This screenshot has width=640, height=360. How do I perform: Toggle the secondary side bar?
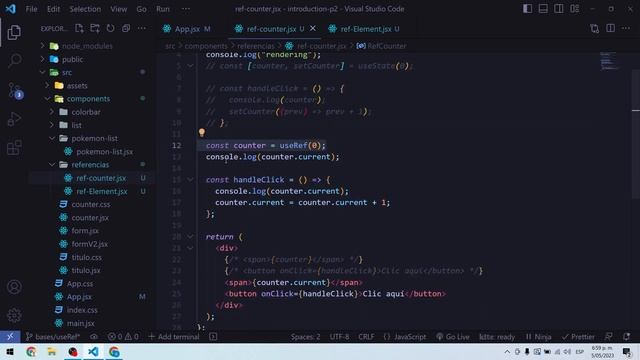click(559, 9)
